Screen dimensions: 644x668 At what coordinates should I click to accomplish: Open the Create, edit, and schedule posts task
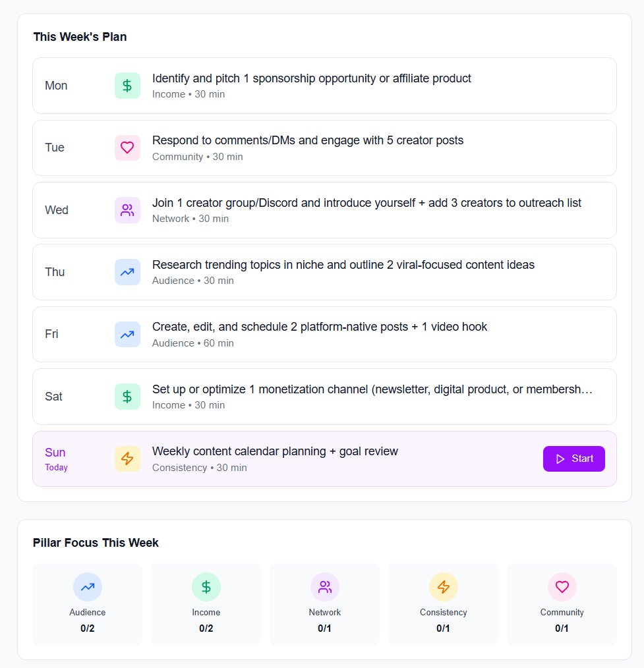320,327
